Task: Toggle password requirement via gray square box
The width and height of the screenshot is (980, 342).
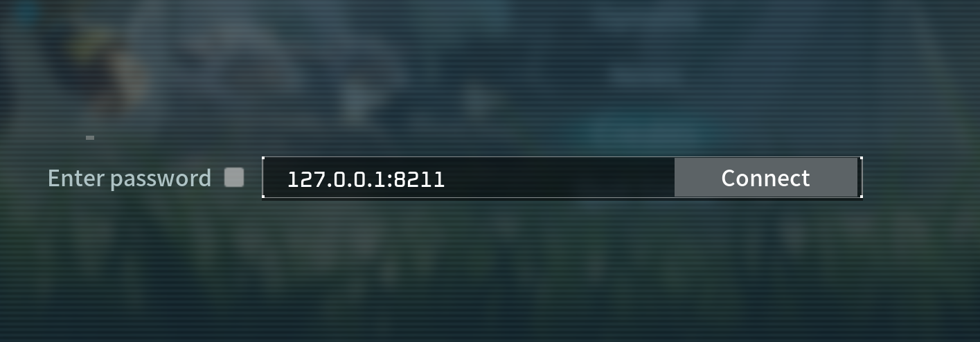Action: (x=234, y=178)
